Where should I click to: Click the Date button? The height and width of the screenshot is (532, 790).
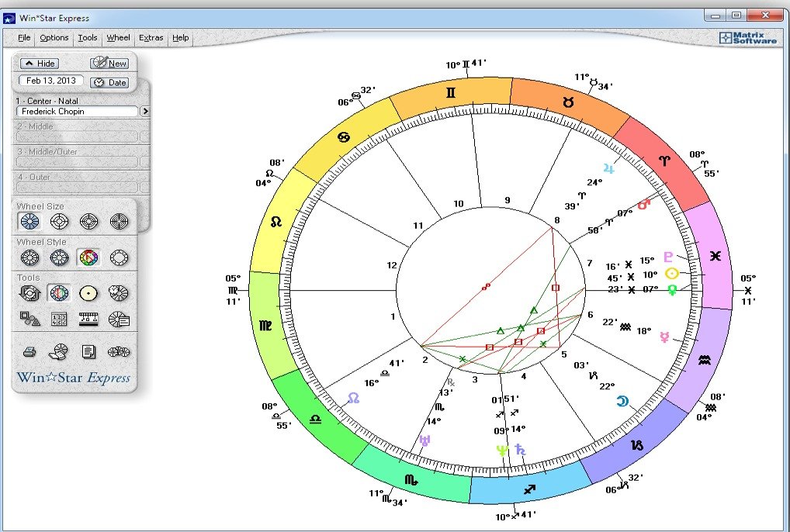tap(110, 82)
